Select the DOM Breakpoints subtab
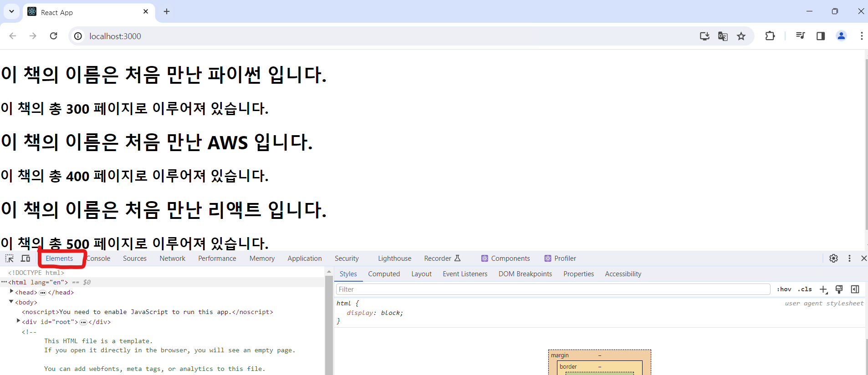This screenshot has width=868, height=375. click(525, 274)
